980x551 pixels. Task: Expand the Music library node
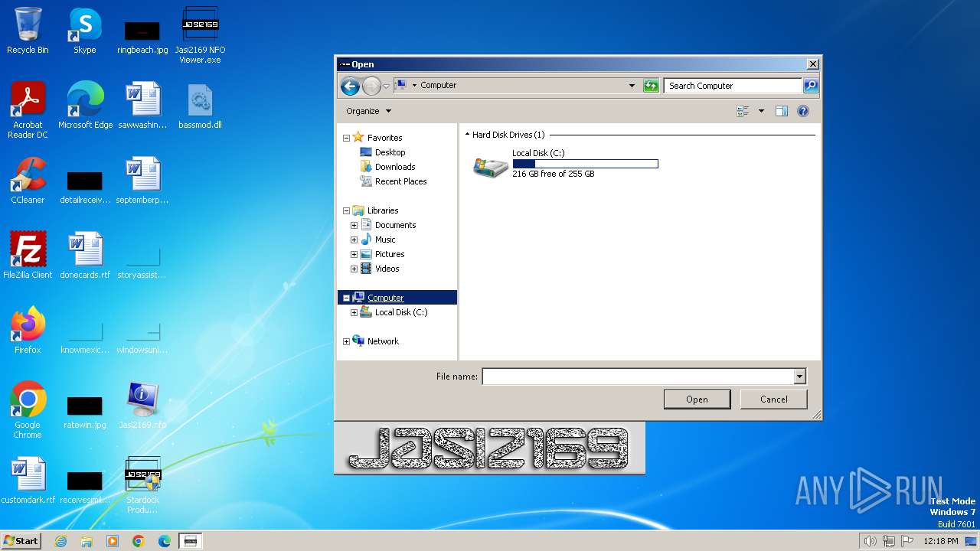354,240
